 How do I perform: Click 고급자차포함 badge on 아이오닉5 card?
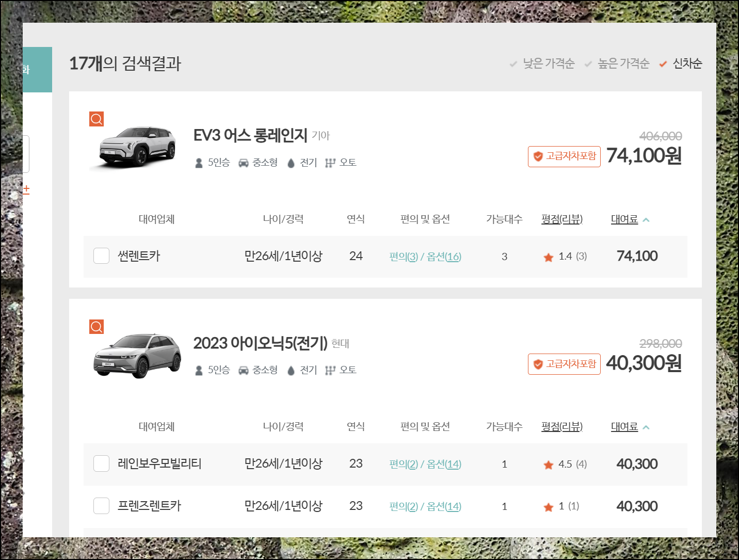(564, 364)
